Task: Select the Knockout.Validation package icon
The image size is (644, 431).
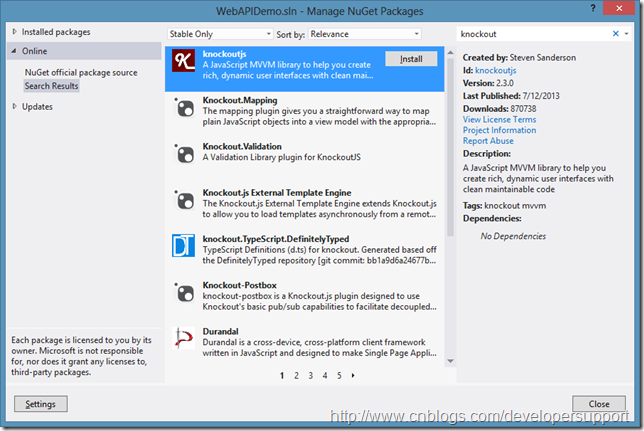Action: (185, 154)
